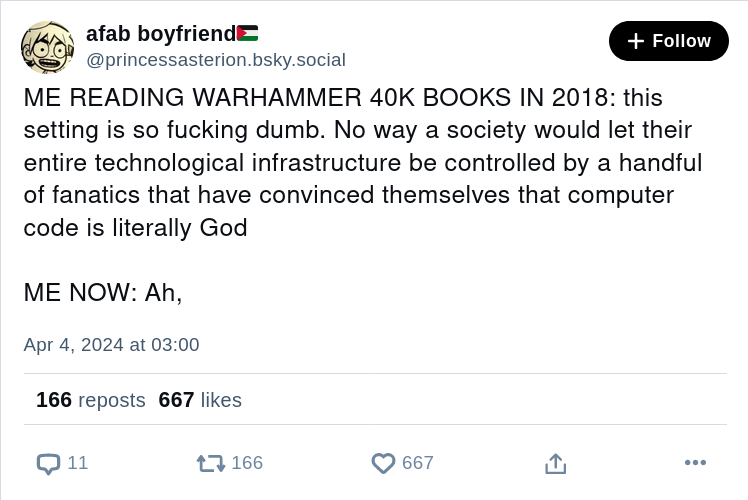
Task: Click the word "Follow" on the black button
Action: tap(681, 41)
